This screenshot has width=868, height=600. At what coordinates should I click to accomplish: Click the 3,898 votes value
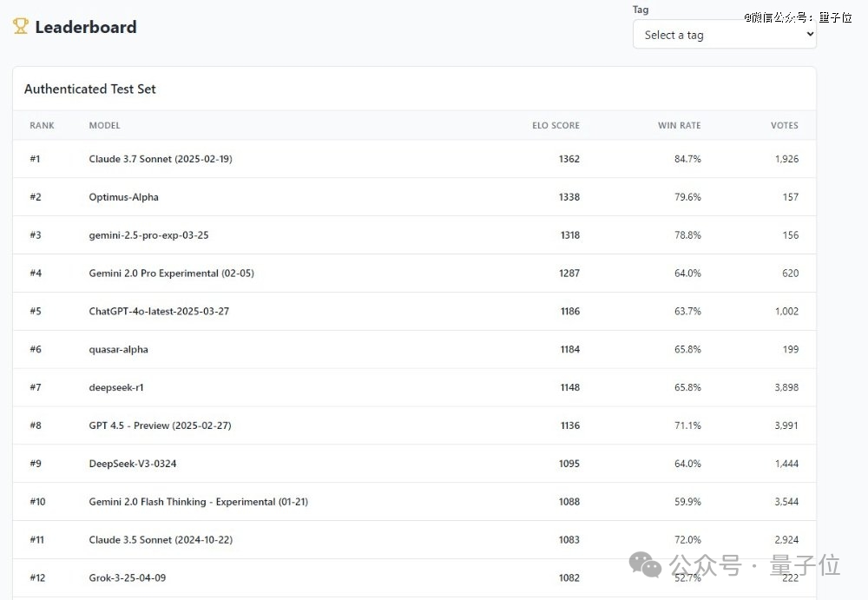(x=786, y=388)
